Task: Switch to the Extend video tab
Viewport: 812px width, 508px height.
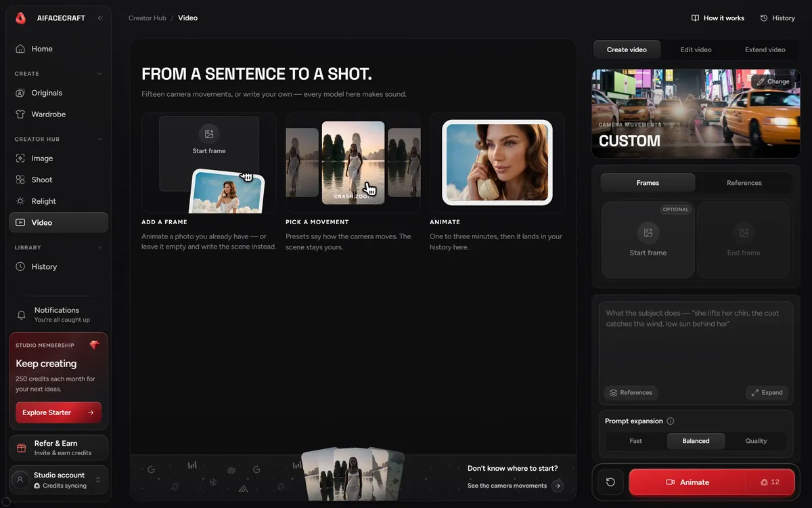Action: click(x=765, y=49)
